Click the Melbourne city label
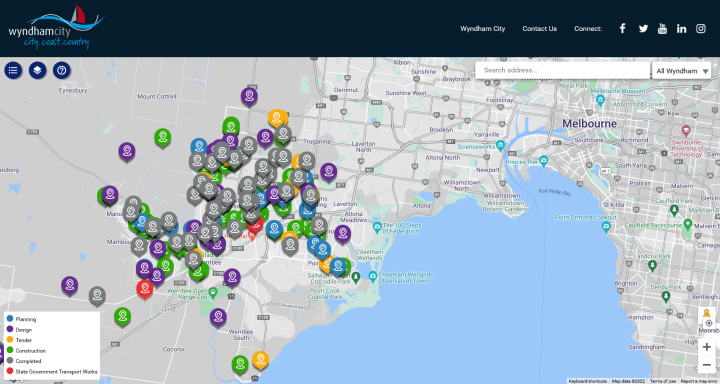720x384 pixels. point(590,124)
